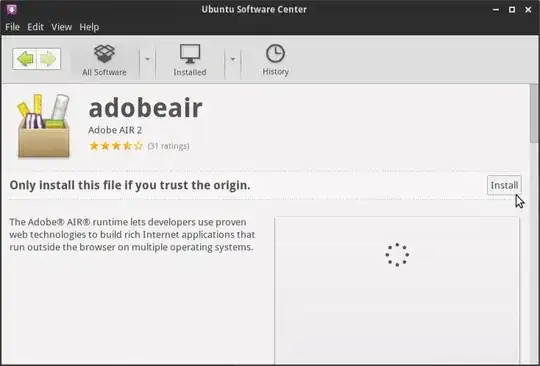Click the "Adobe AIR 2" subtitle
540x366 pixels.
(x=115, y=130)
